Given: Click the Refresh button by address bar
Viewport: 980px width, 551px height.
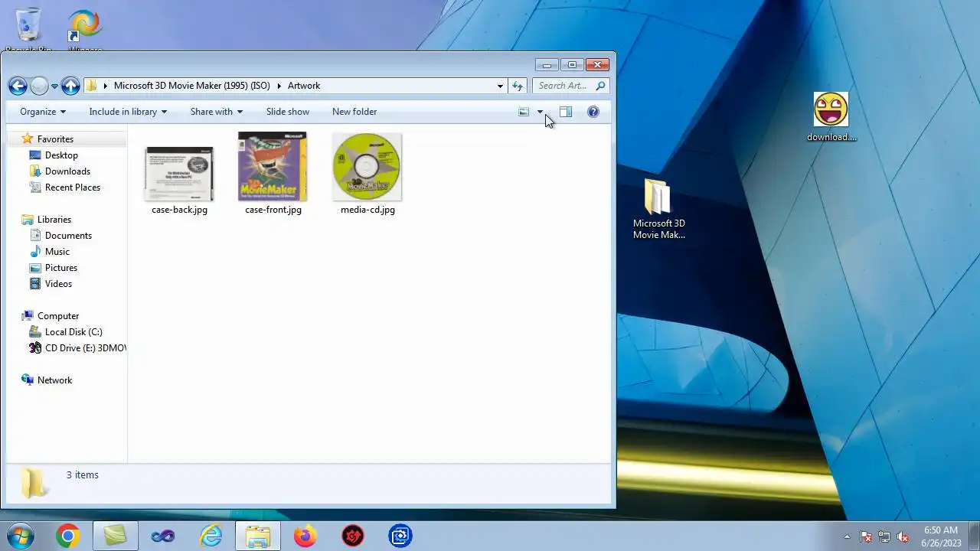Looking at the screenshot, I should [x=518, y=86].
